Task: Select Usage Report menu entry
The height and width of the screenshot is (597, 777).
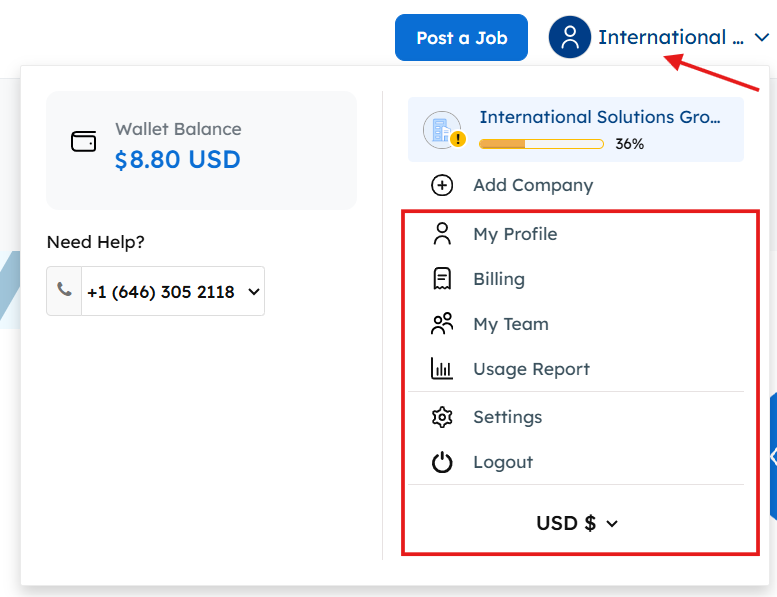Action: pyautogui.click(x=531, y=369)
